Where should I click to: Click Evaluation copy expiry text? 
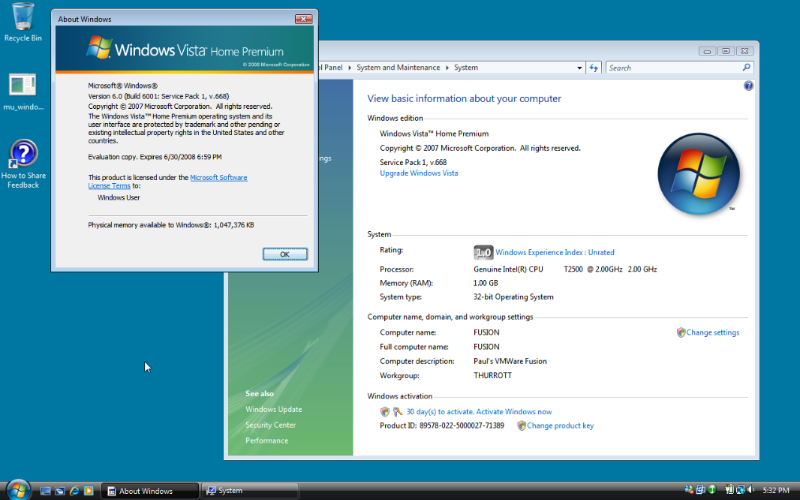155,157
